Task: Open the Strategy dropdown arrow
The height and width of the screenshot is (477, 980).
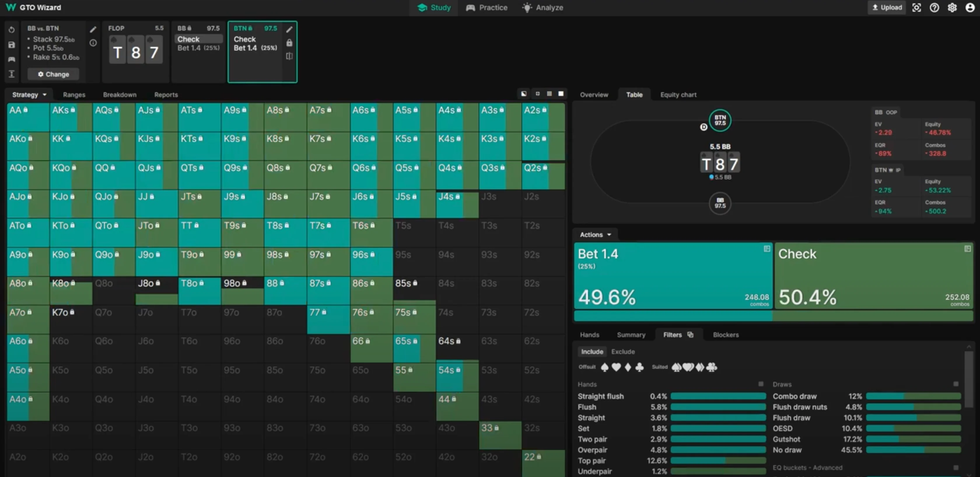Action: (45, 94)
